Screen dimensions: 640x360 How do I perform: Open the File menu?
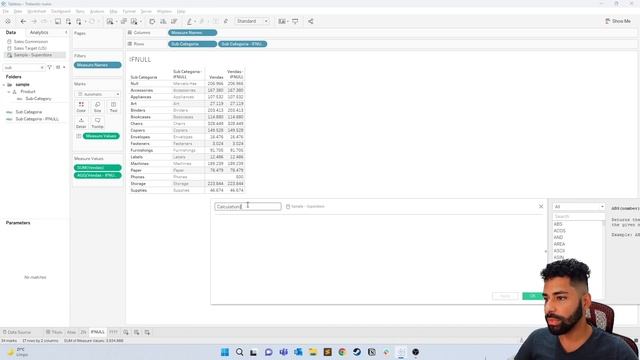click(5, 11)
